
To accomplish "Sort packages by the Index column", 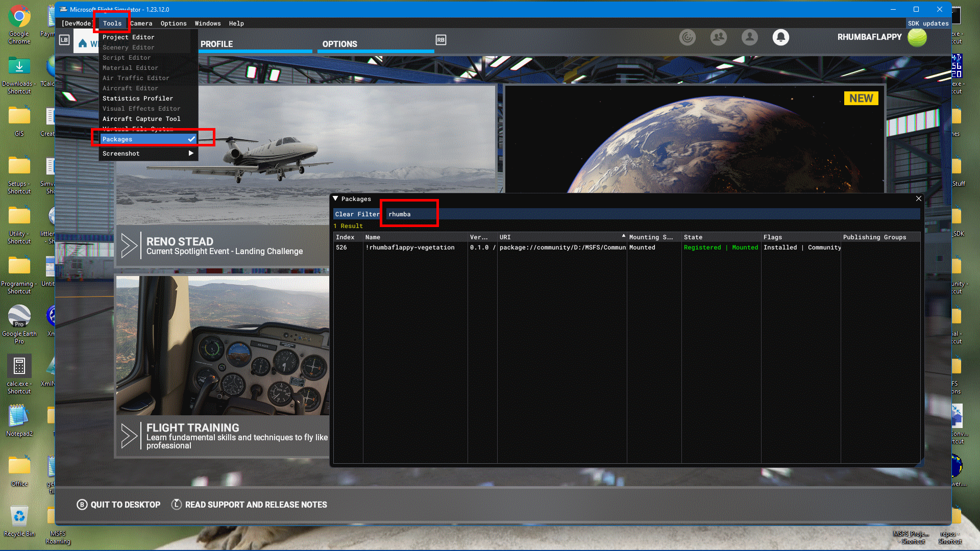I will [x=348, y=237].
